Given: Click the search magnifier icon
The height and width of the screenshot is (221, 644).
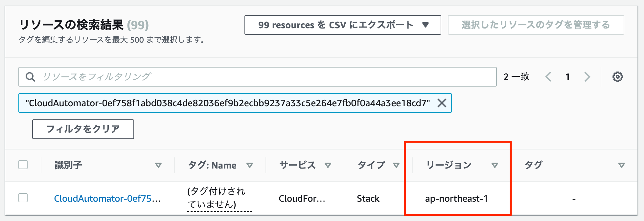Looking at the screenshot, I should pos(31,77).
